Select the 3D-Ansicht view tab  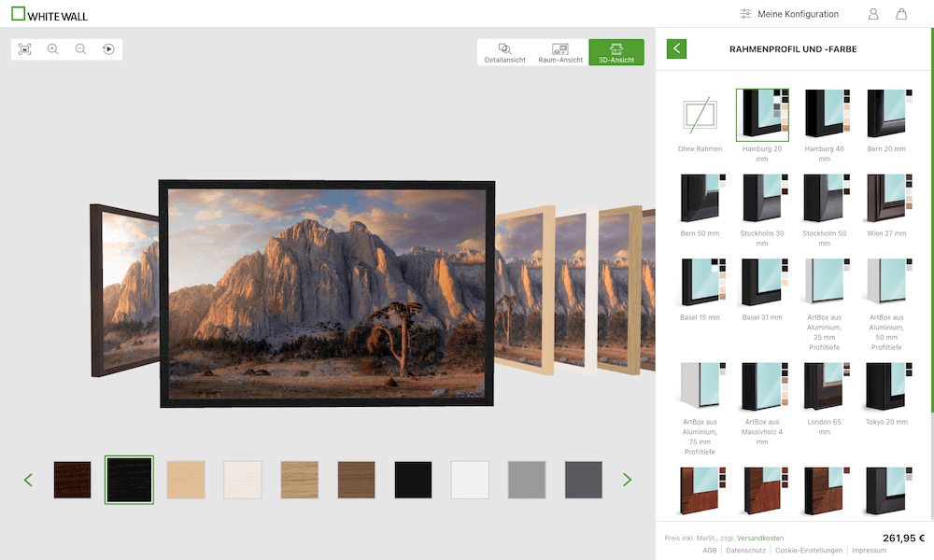616,52
